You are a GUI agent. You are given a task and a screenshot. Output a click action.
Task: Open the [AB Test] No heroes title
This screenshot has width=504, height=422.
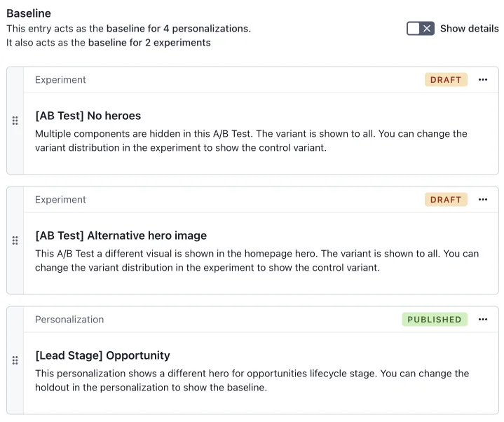(x=88, y=116)
